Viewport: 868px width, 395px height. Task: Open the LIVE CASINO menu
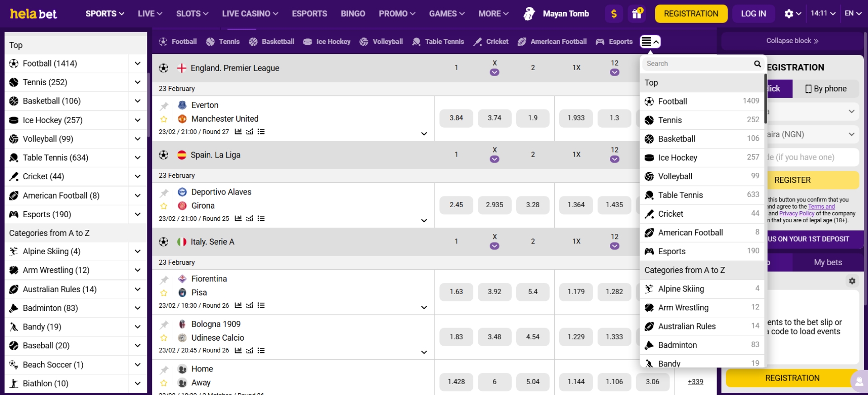(x=250, y=14)
